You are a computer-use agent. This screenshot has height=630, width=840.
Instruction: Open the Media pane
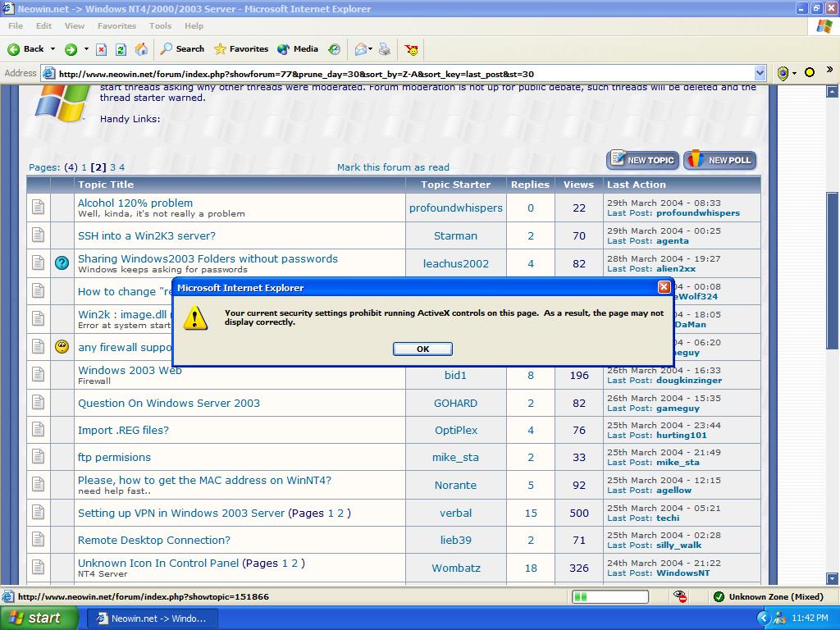point(298,49)
